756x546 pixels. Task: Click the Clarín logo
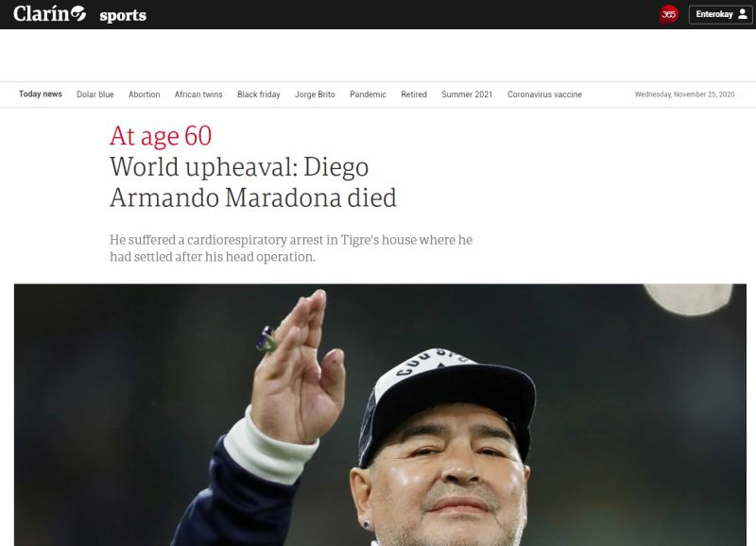tap(50, 14)
